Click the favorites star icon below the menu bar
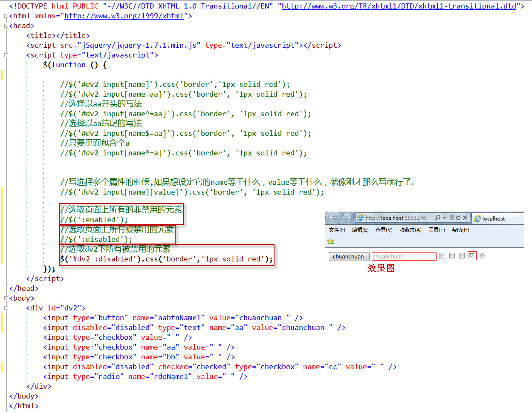The image size is (532, 413). (330, 241)
